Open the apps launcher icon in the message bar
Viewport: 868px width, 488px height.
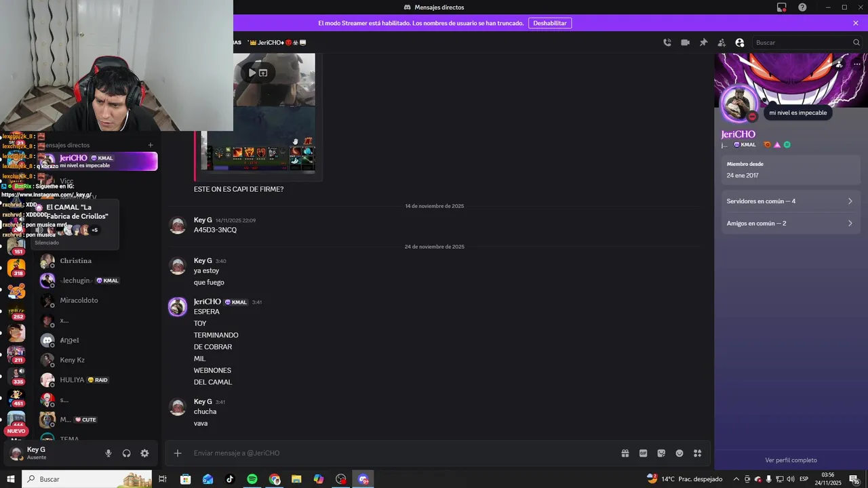coord(697,453)
